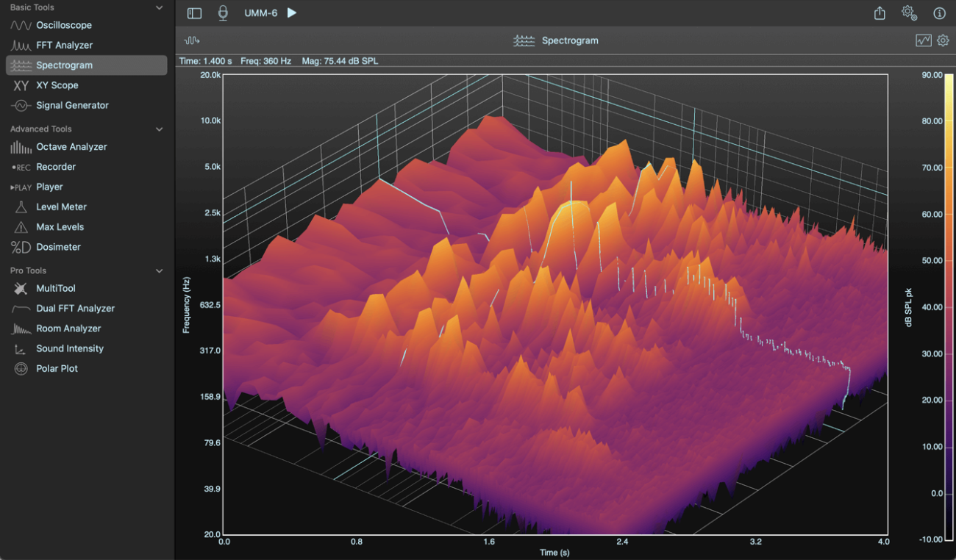Viewport: 956px width, 560px height.
Task: Collapse the Pro Tools section
Action: coord(160,271)
